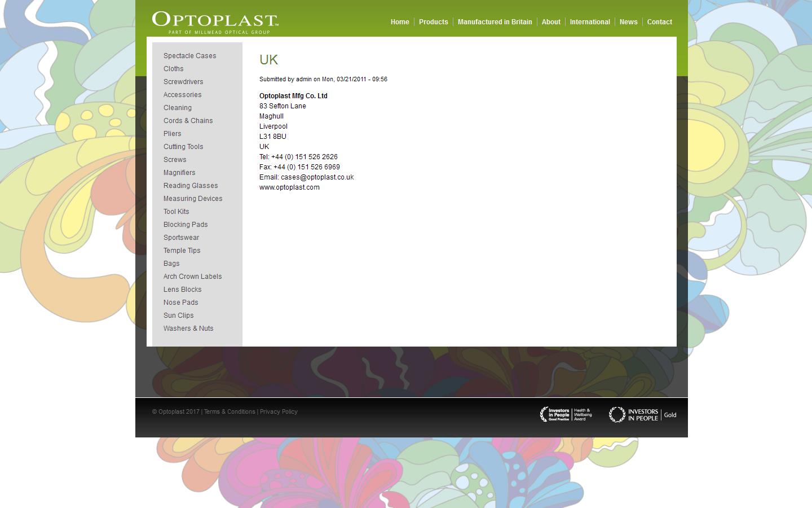
Task: Open Cloths category
Action: tap(174, 69)
